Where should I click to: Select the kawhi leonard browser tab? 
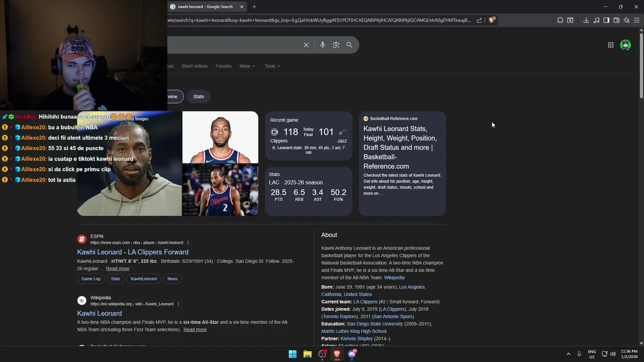pyautogui.click(x=206, y=7)
